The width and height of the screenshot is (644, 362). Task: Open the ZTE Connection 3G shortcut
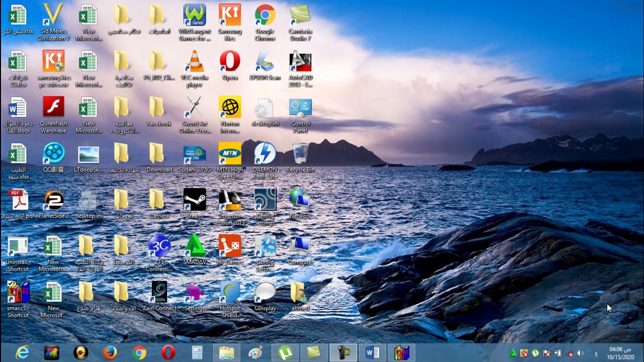coord(159,253)
